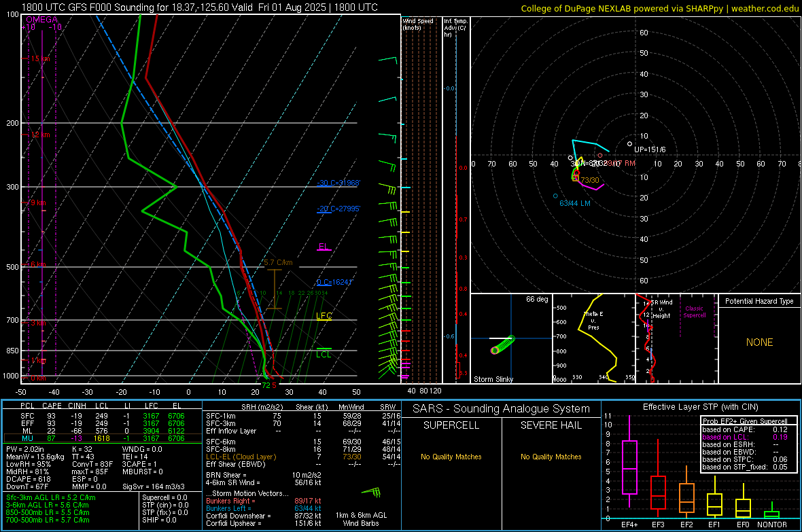Click the -30 C=31968' level label

click(338, 183)
